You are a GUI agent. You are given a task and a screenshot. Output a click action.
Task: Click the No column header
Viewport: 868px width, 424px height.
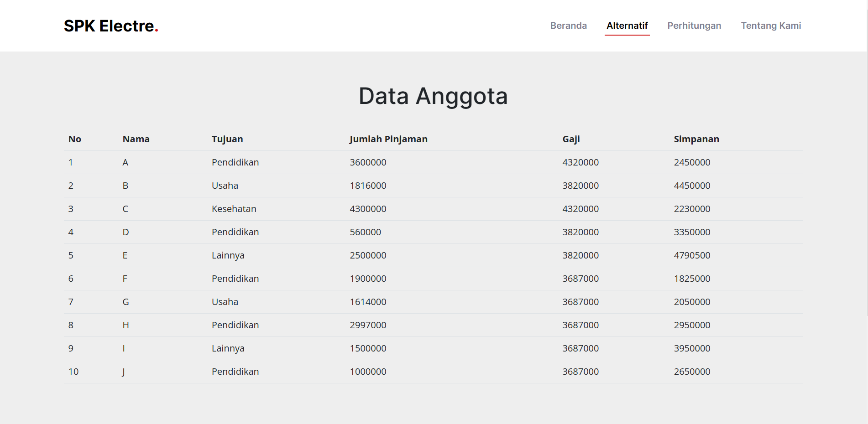tap(75, 139)
